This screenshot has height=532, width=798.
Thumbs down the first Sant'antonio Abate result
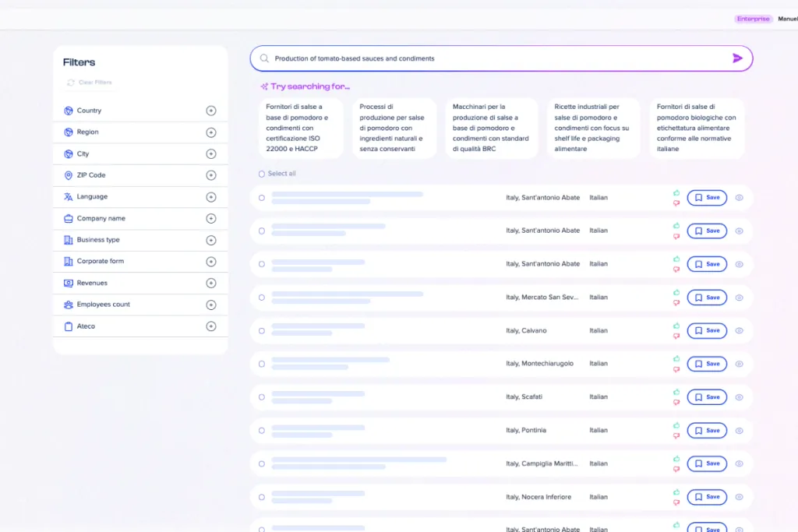coord(676,203)
